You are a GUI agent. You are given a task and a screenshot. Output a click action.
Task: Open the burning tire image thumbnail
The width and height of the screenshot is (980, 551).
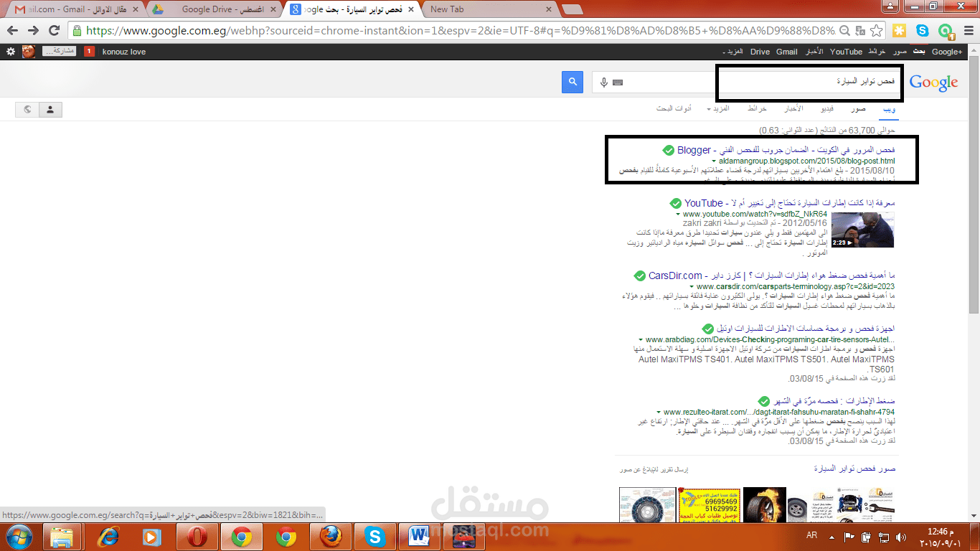(x=765, y=504)
